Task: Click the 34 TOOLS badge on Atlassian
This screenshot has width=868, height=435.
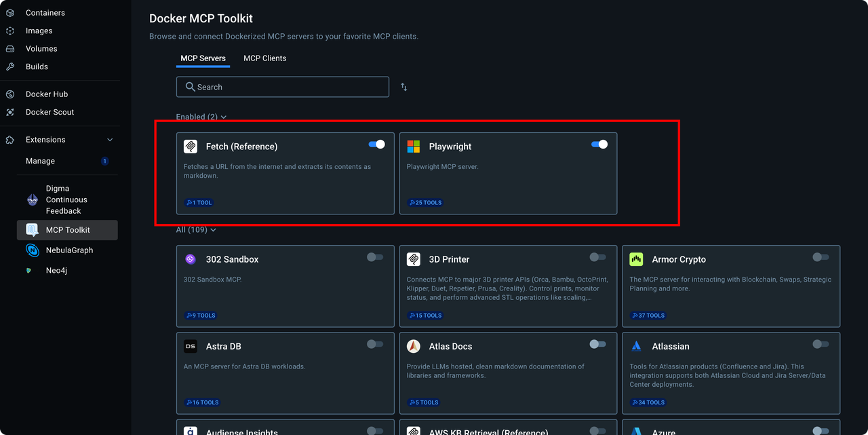Action: point(648,402)
